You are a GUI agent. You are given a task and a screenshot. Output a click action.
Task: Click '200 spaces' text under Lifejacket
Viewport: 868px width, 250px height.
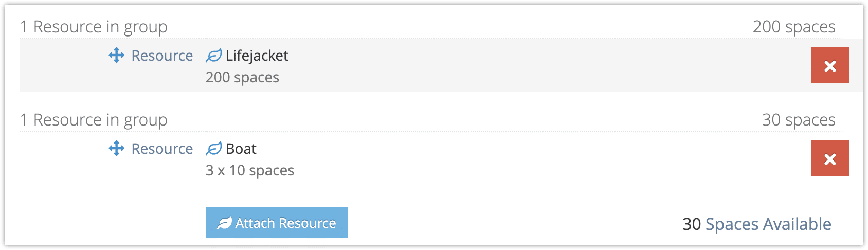tap(242, 77)
